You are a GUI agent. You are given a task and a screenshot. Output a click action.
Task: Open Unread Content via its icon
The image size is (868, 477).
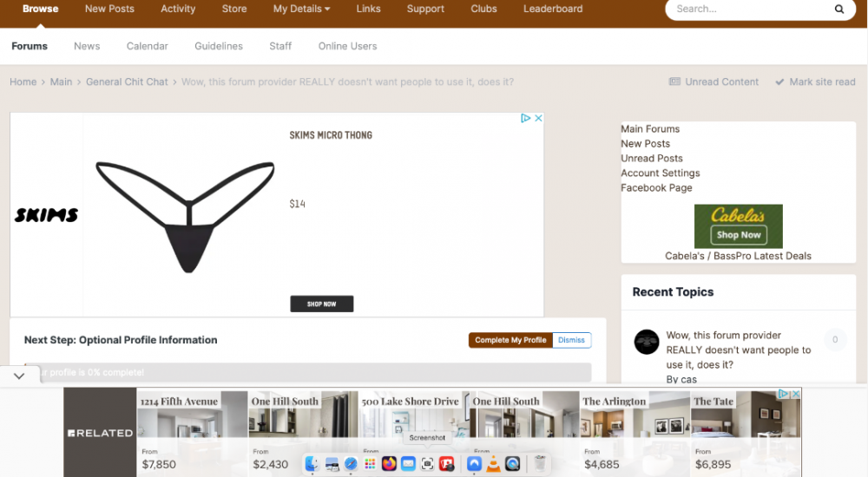674,82
